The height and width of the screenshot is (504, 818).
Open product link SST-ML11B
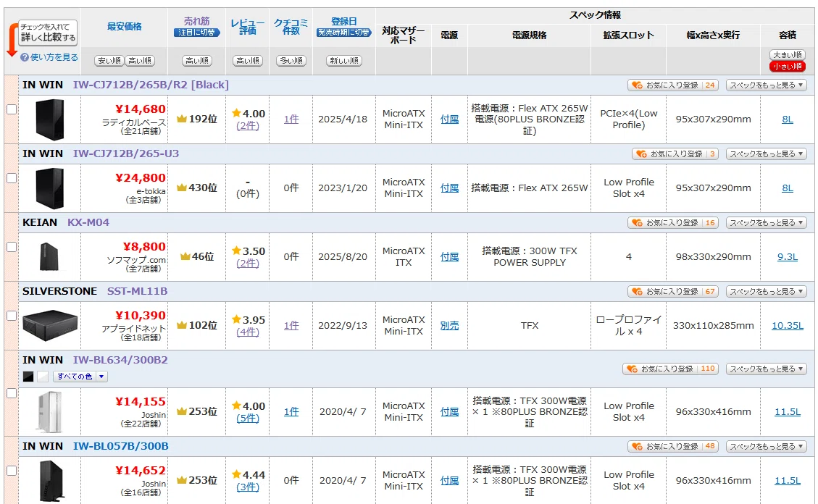(137, 291)
